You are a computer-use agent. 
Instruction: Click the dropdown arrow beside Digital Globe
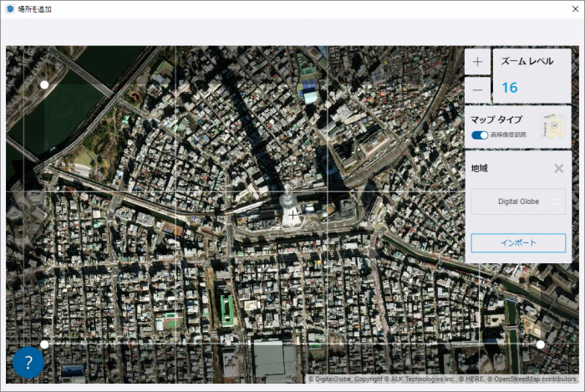(x=555, y=201)
